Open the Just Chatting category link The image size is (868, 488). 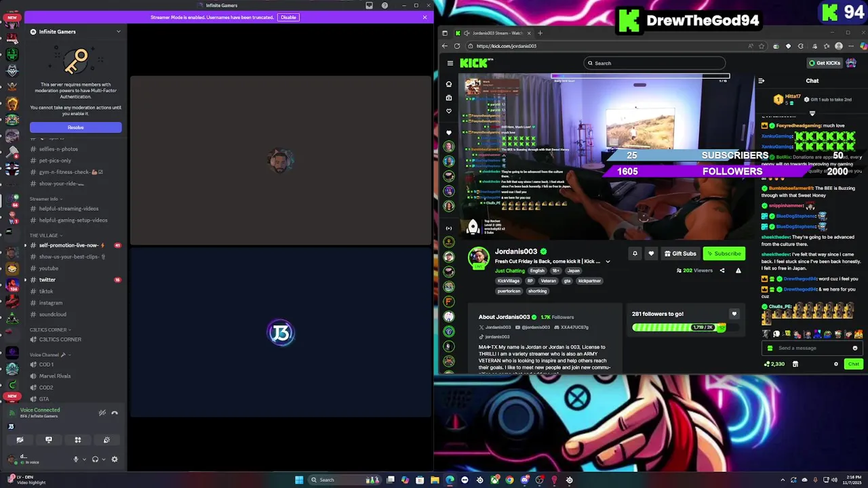tap(510, 270)
